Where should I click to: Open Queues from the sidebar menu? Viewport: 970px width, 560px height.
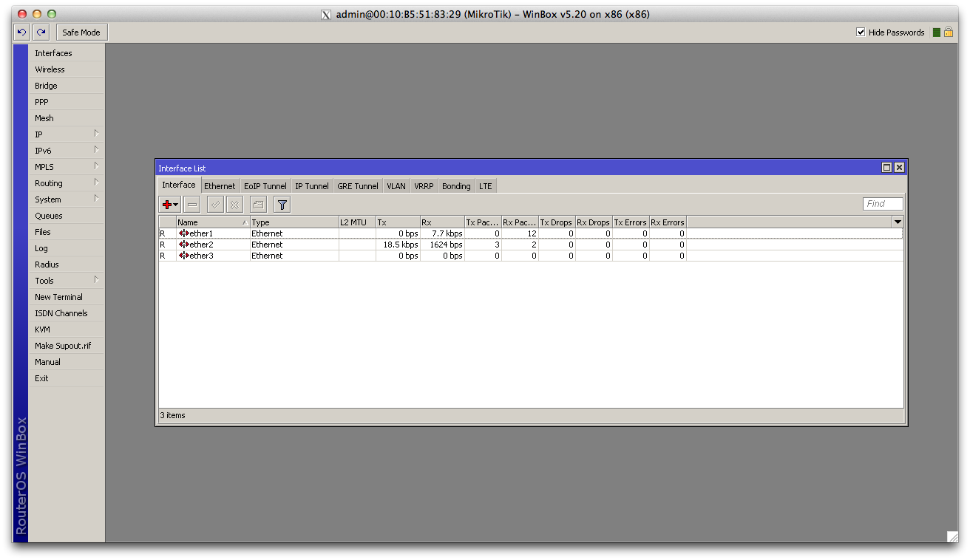67,216
